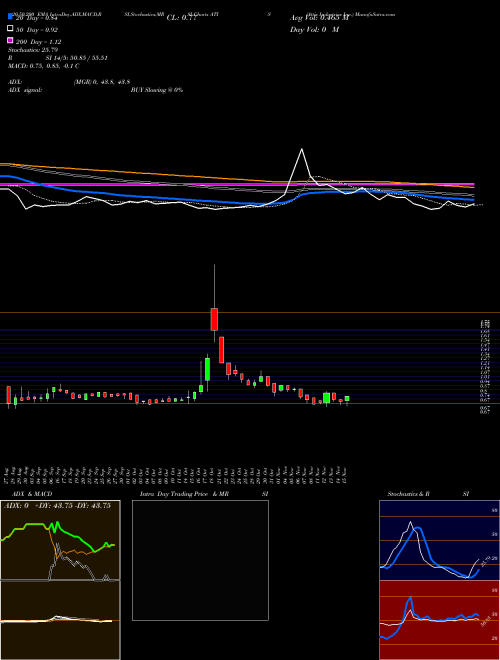Click the tallest red candlestick at the peak

[x=214, y=319]
